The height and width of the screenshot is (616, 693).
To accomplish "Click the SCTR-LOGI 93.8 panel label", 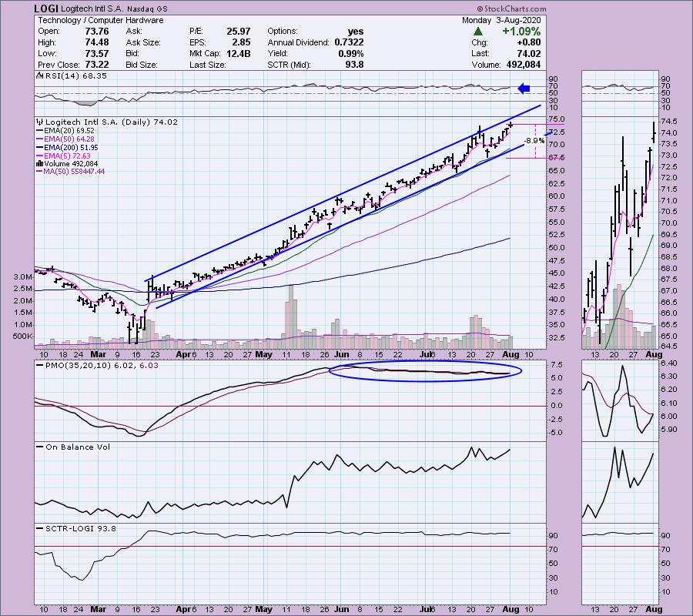I will point(81,528).
